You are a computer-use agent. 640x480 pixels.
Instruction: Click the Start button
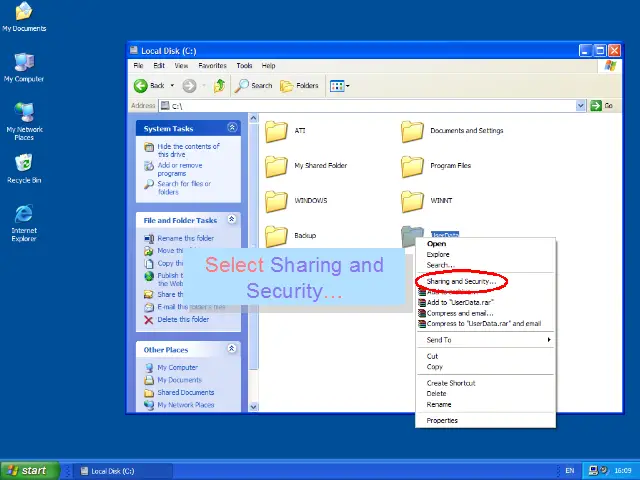[x=30, y=471]
